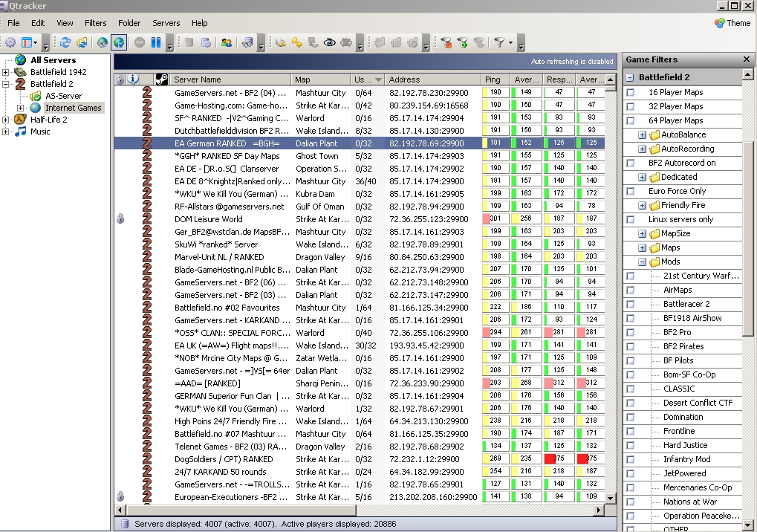Click the status bar server icon

point(124,524)
